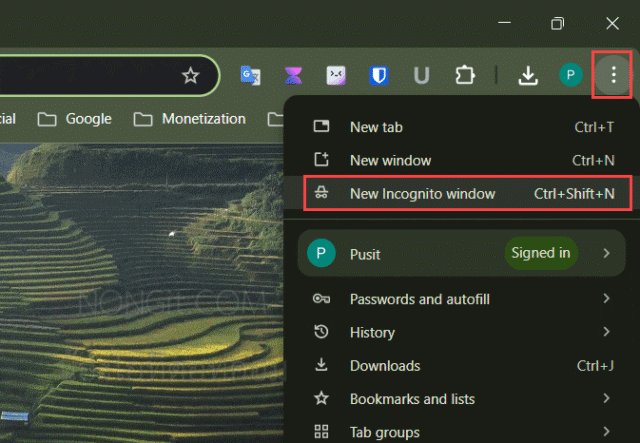
Task: Open the Monetization bookmarks folder
Action: [190, 119]
